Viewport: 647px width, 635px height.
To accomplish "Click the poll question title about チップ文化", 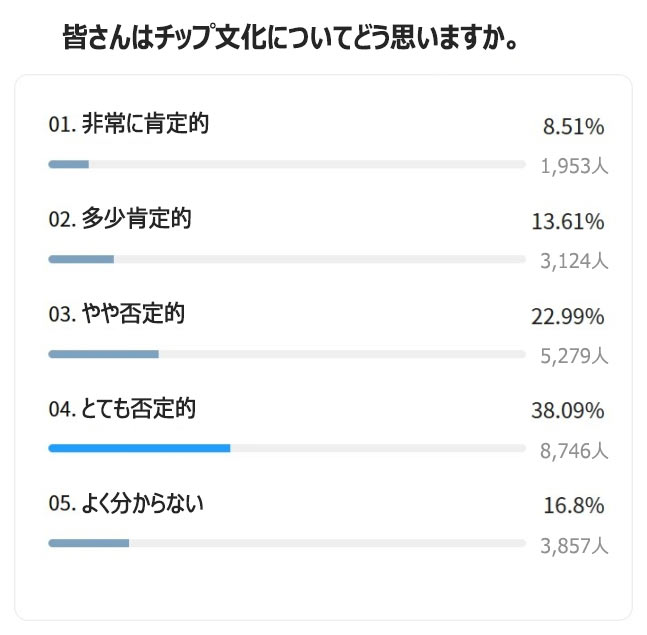I will [x=296, y=40].
